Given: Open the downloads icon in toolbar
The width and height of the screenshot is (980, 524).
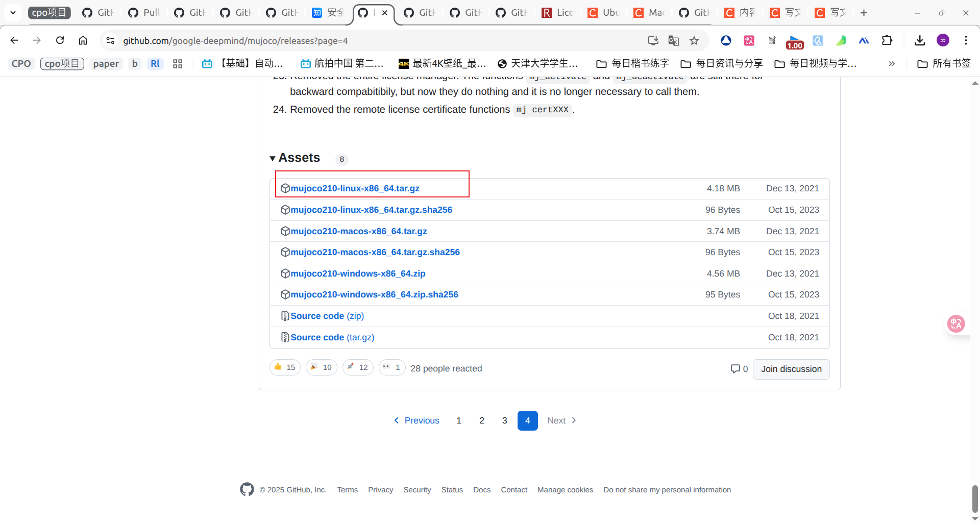Looking at the screenshot, I should click(x=920, y=40).
